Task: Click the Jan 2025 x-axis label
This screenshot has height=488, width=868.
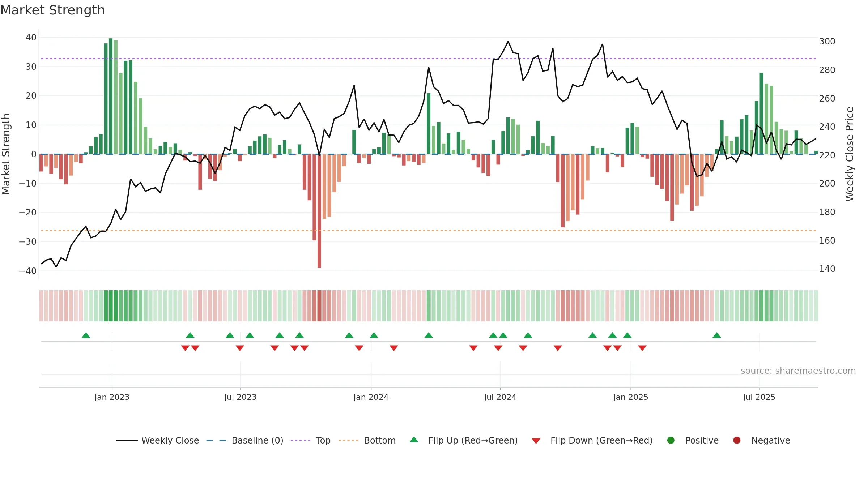Action: tap(631, 397)
